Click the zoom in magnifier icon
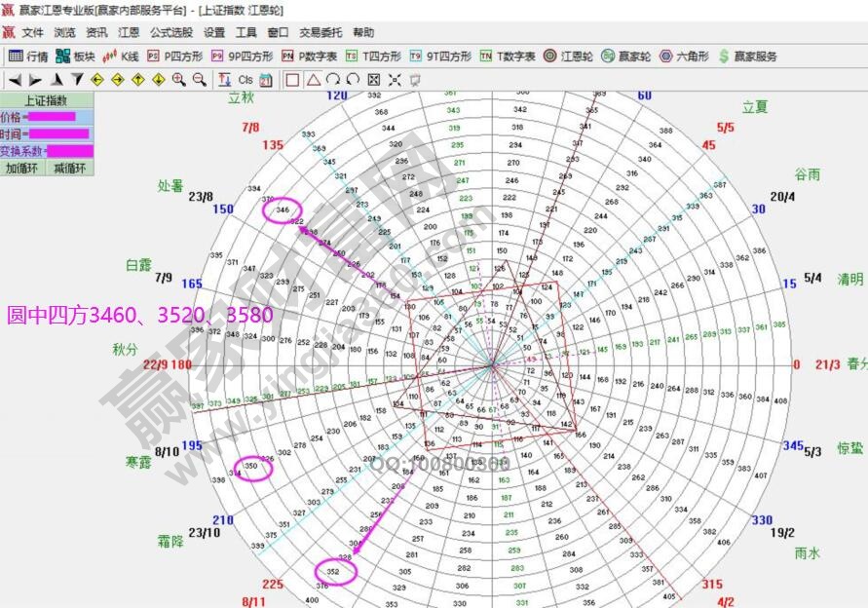 pyautogui.click(x=178, y=80)
